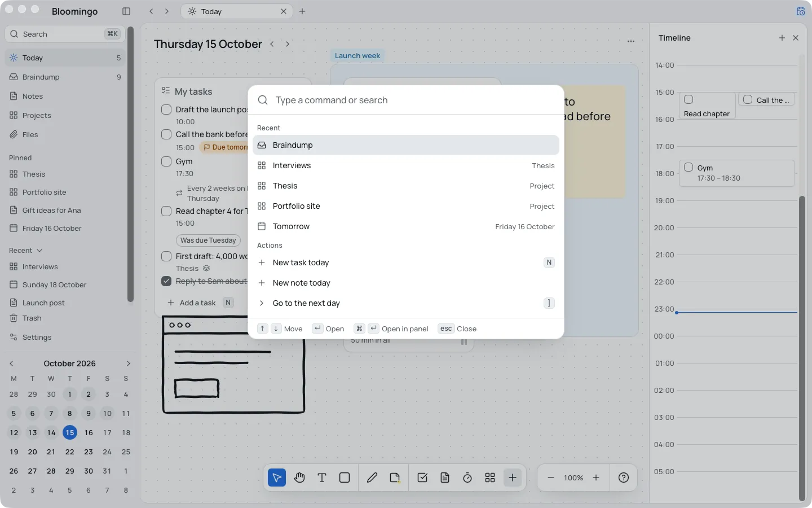The image size is (812, 508).
Task: Select 23 in the October calendar
Action: pos(89,452)
